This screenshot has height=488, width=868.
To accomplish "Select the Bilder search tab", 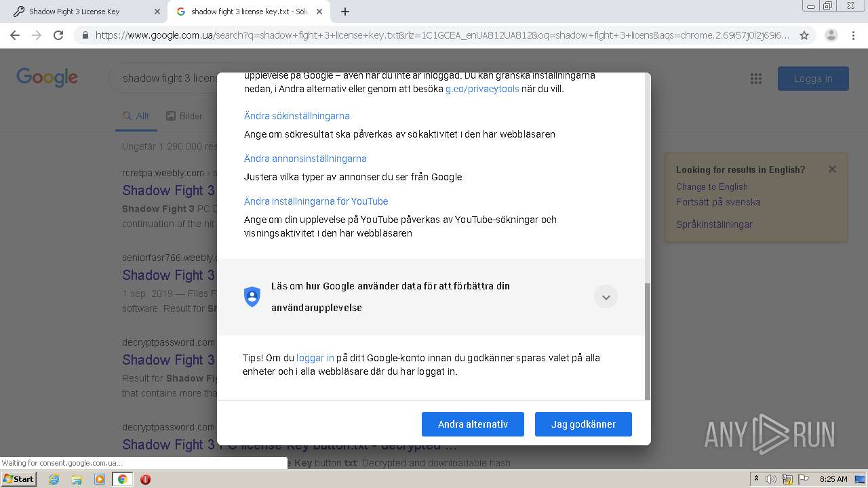I will [x=184, y=116].
